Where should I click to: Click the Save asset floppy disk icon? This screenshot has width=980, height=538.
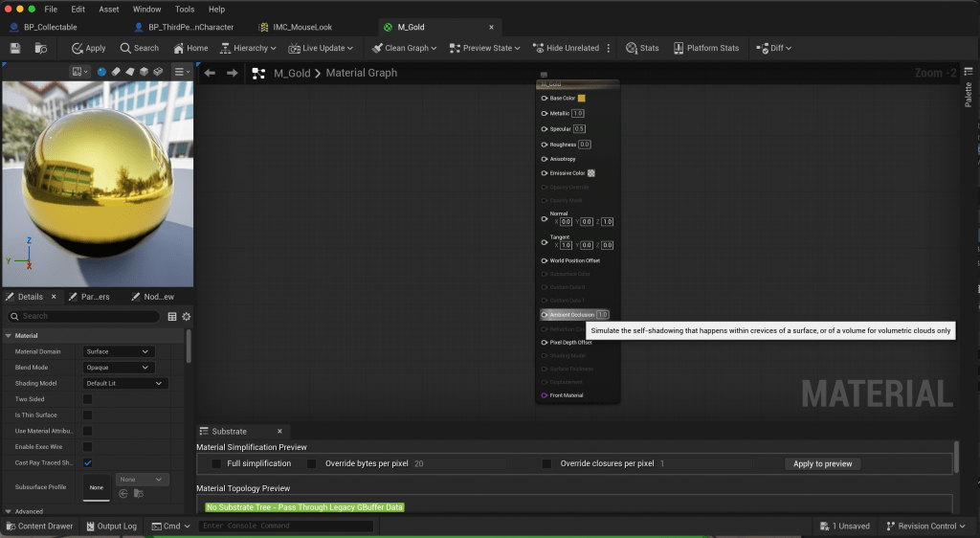coord(14,48)
